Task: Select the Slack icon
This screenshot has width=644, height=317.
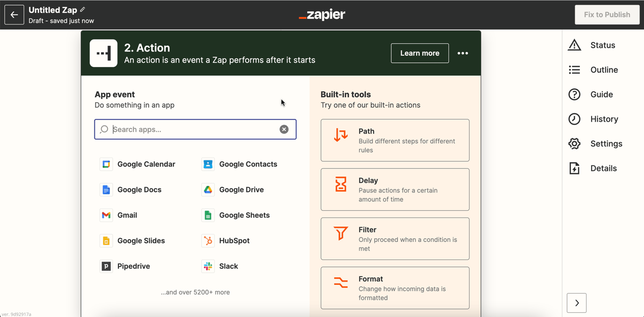Action: pos(208,266)
